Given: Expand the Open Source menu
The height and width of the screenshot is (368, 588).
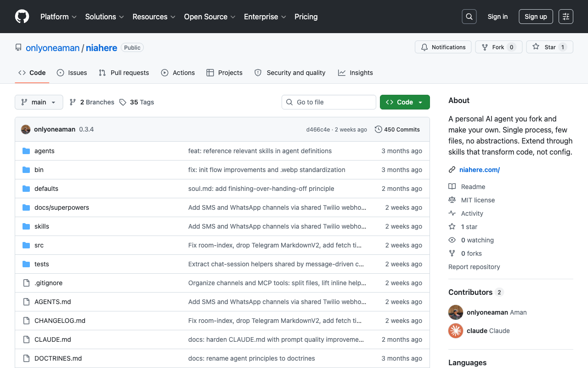Looking at the screenshot, I should point(209,17).
